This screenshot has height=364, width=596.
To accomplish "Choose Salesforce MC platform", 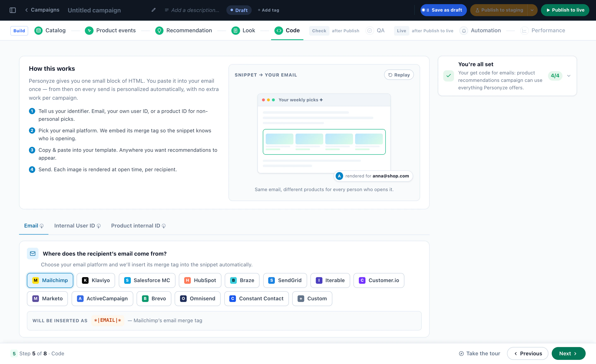I will 147,280.
